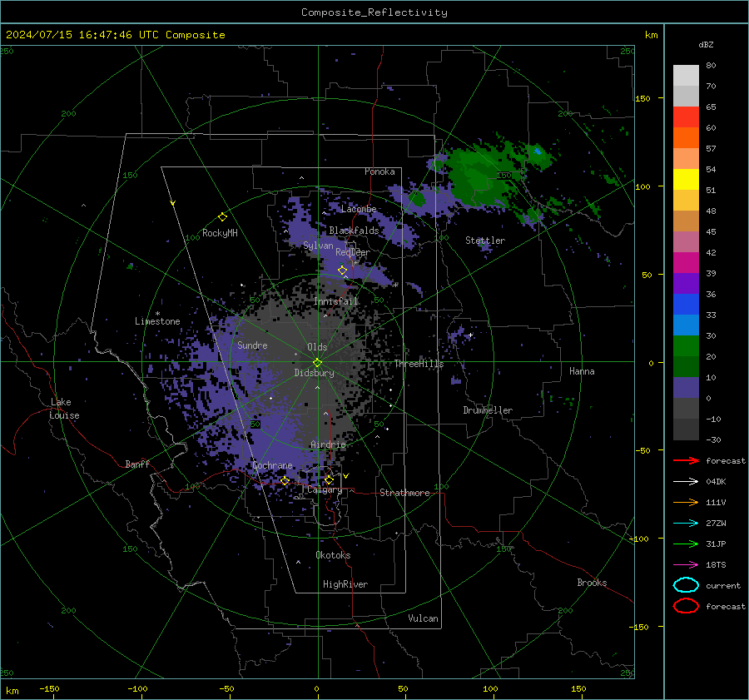Click the red forecast arrow in legend

pos(686,460)
